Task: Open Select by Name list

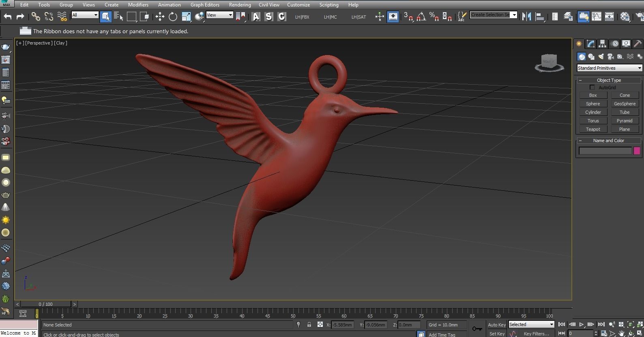Action: (118, 17)
